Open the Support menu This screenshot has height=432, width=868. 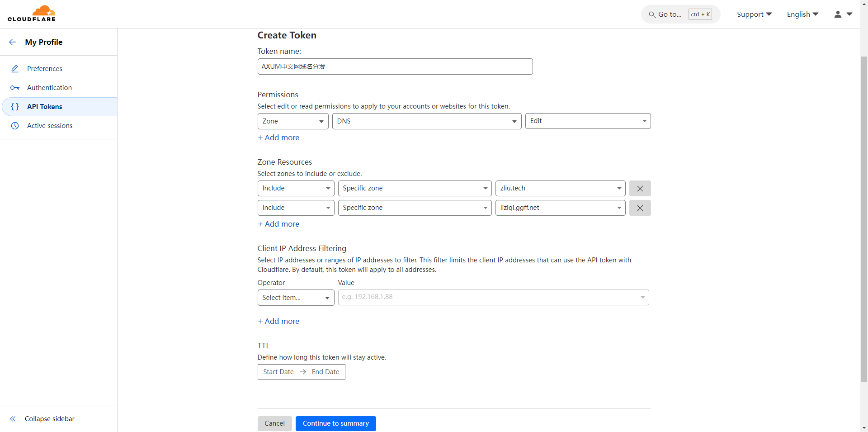point(754,14)
